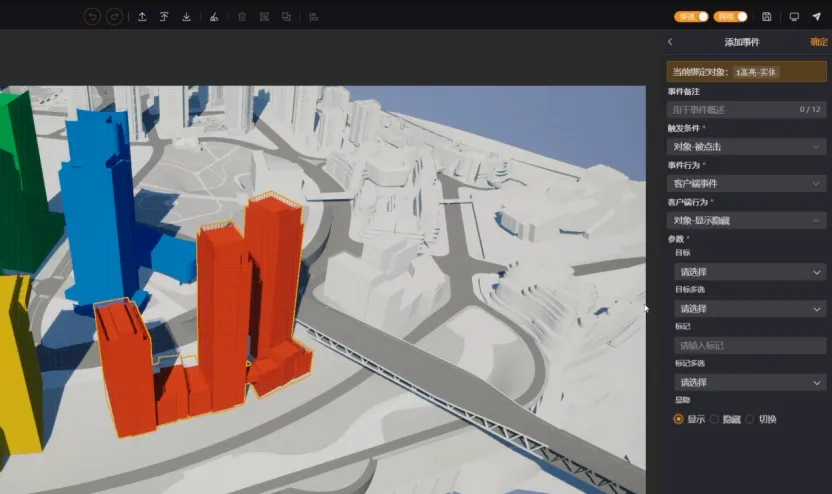This screenshot has height=494, width=832.
Task: Go back using the left chevron
Action: pos(670,41)
